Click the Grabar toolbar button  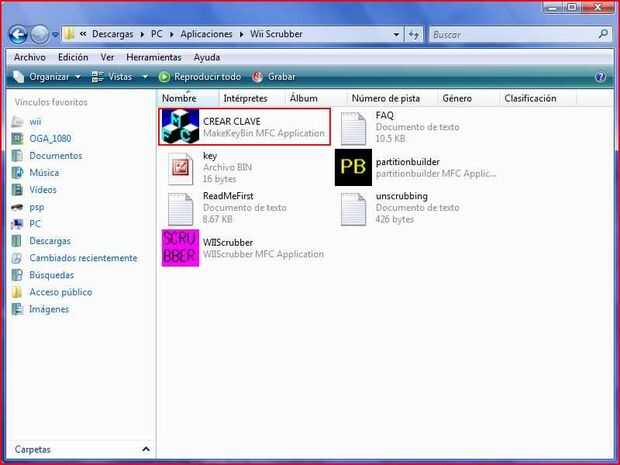click(274, 77)
